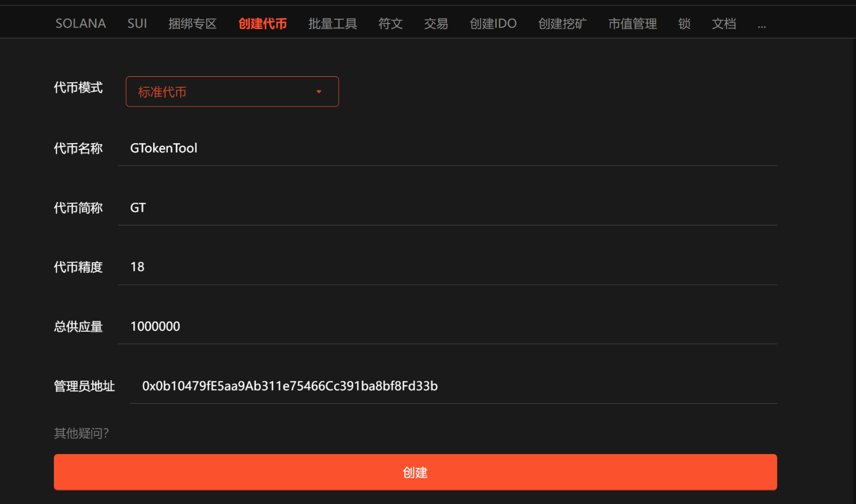Click the dropdown arrow for token mode
This screenshot has width=856, height=504.
tap(319, 92)
